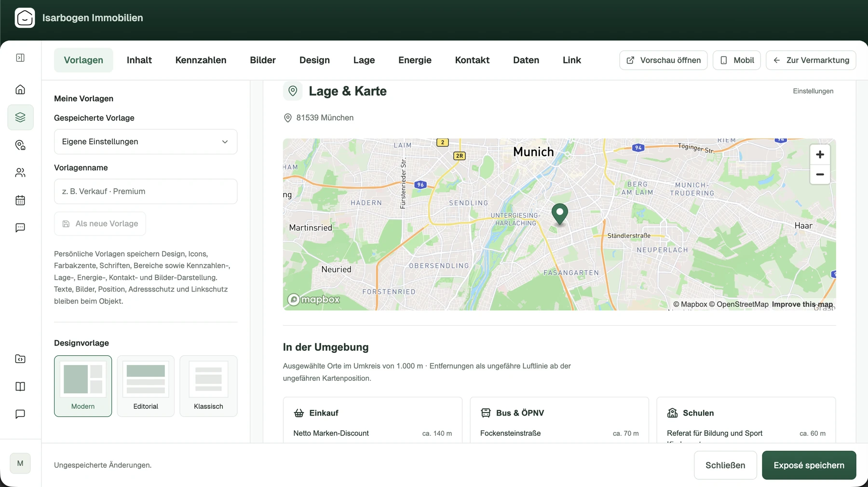Click the Improve this map link
Viewport: 868px width, 487px height.
(802, 305)
